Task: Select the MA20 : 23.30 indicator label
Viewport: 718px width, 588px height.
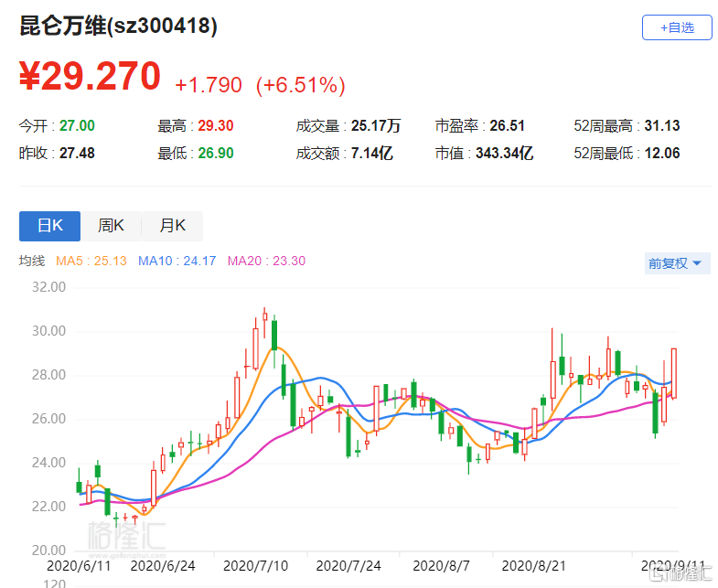Action: click(x=266, y=261)
